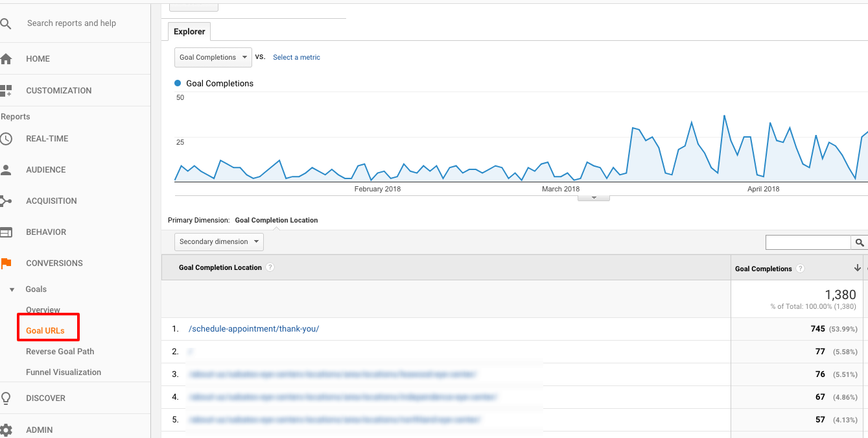
Task: Click table search magnifier button
Action: point(860,243)
